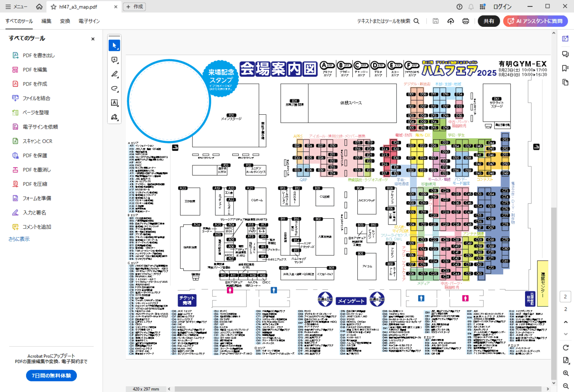Expand the さらに表示 link
Viewport: 574px width, 392px height.
[19, 239]
